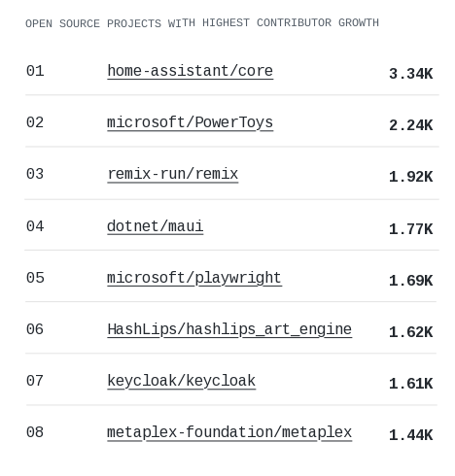This screenshot has width=455, height=476.
Task: Click the rank number 05
Action: click(x=35, y=278)
